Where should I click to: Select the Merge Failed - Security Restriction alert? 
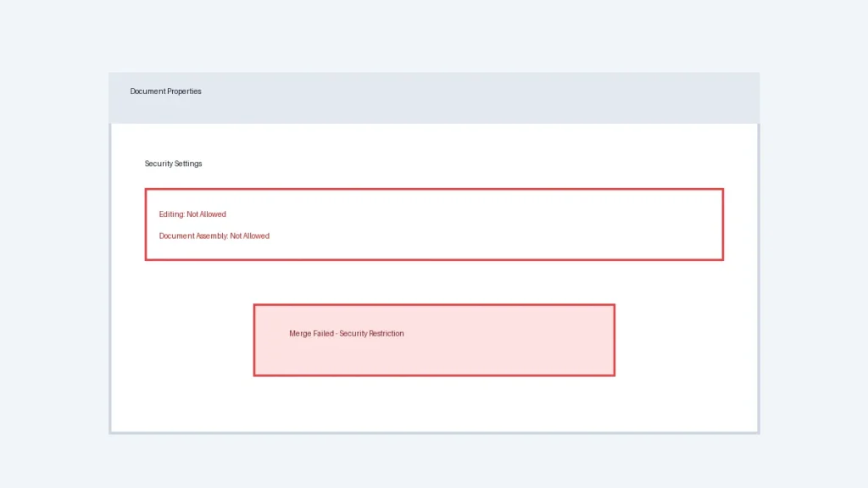[x=434, y=340]
